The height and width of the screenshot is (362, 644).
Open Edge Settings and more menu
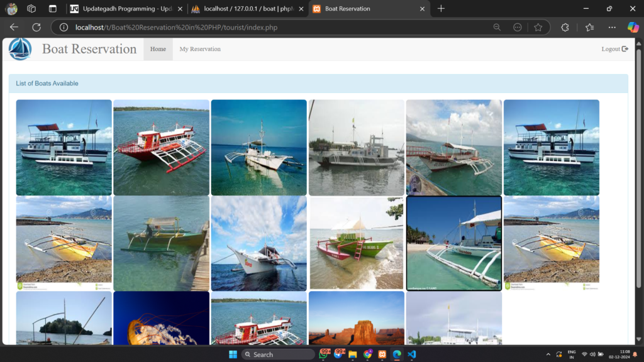tap(612, 28)
